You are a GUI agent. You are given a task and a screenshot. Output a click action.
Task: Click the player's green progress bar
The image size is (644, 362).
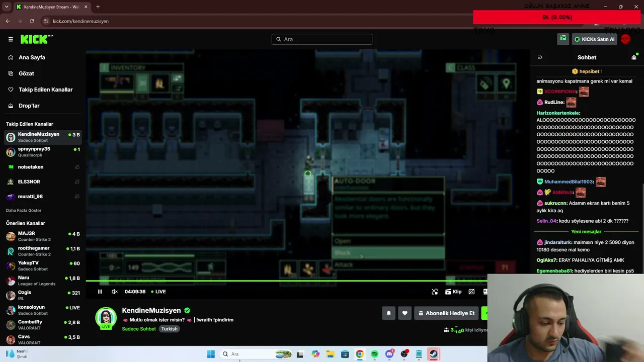287,281
